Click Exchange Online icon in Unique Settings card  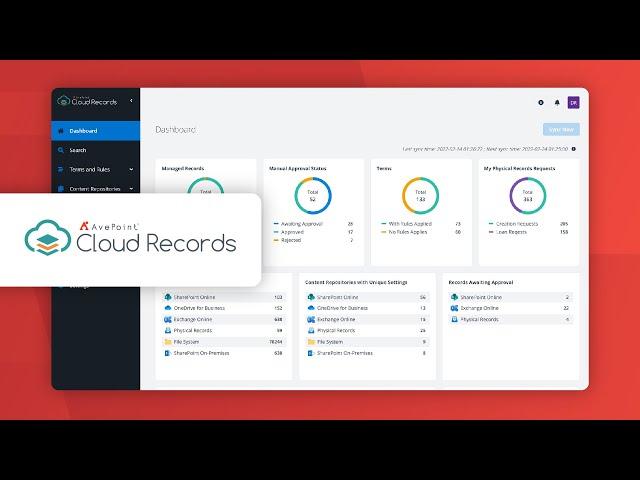[311, 319]
